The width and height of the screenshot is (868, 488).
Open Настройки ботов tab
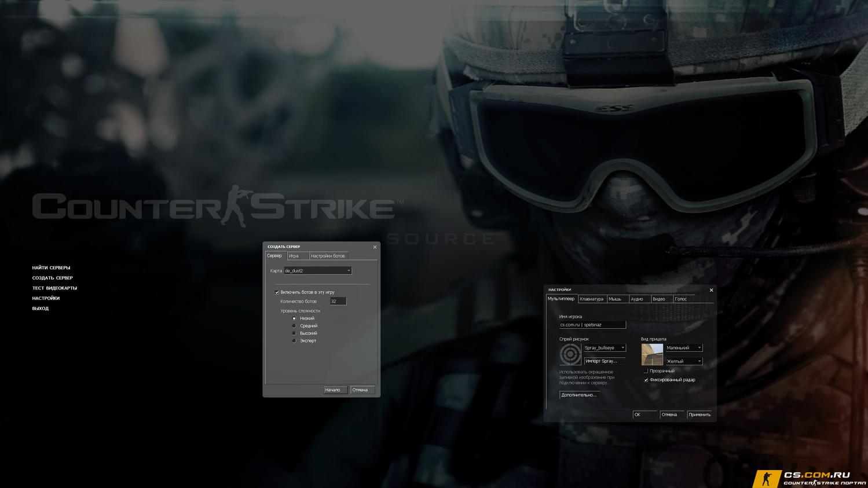click(x=328, y=256)
